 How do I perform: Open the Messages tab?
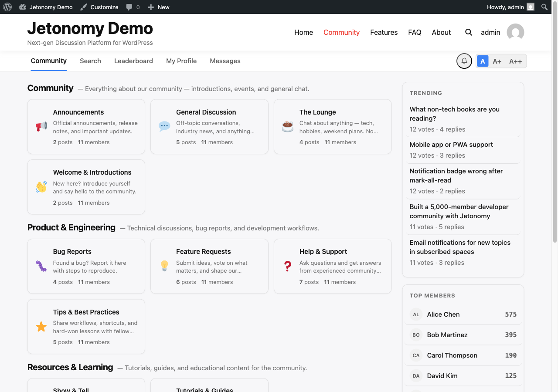pos(225,61)
